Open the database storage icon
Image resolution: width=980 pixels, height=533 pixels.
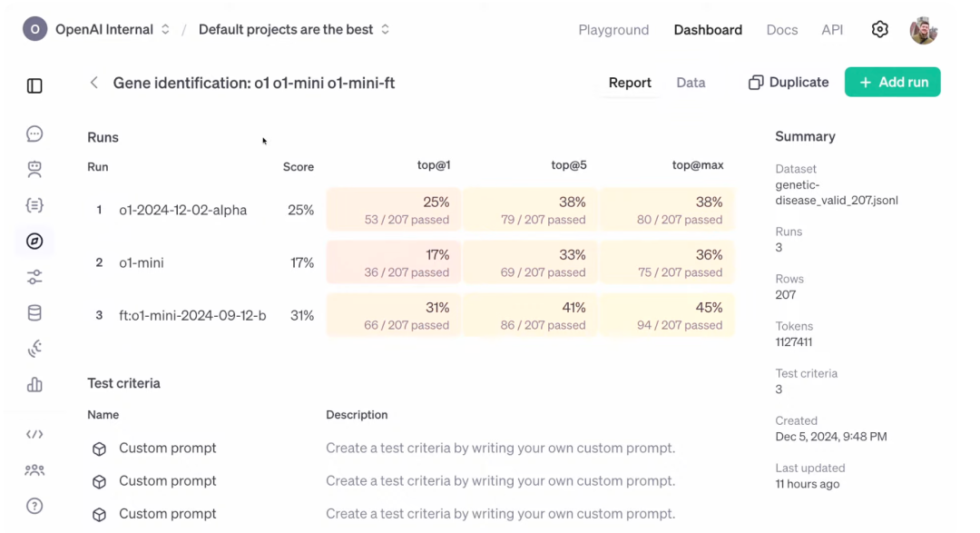point(34,313)
